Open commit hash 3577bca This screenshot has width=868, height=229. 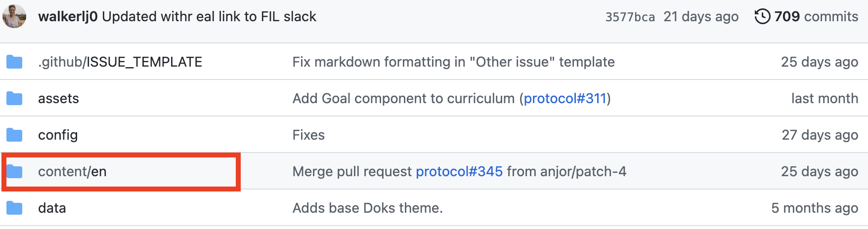630,17
